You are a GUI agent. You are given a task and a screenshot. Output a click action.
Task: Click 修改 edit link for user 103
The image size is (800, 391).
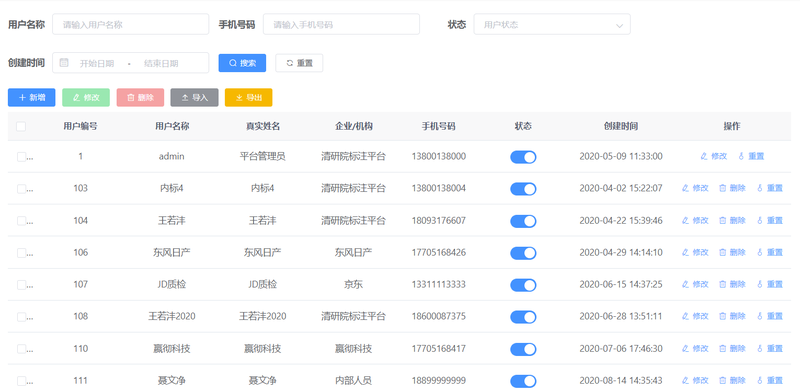tap(695, 188)
